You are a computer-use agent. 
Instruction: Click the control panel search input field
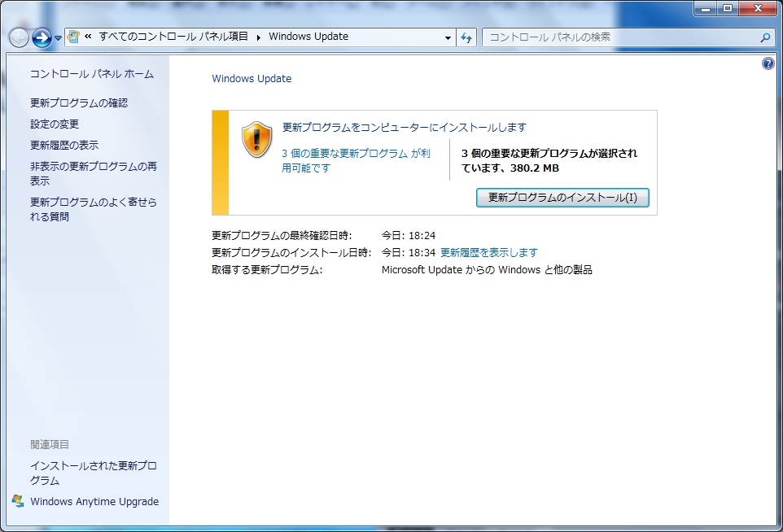(619, 37)
